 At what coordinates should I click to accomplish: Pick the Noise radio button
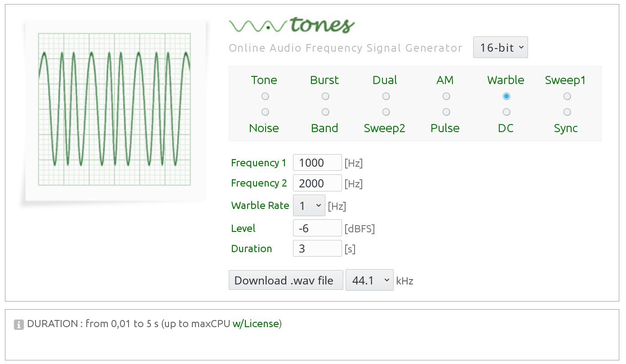(x=265, y=112)
